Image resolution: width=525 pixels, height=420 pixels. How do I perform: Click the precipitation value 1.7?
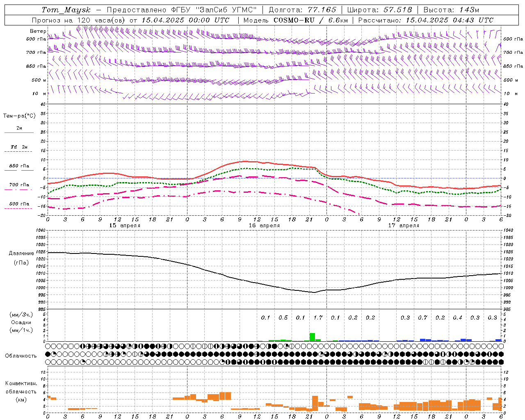coord(318,317)
